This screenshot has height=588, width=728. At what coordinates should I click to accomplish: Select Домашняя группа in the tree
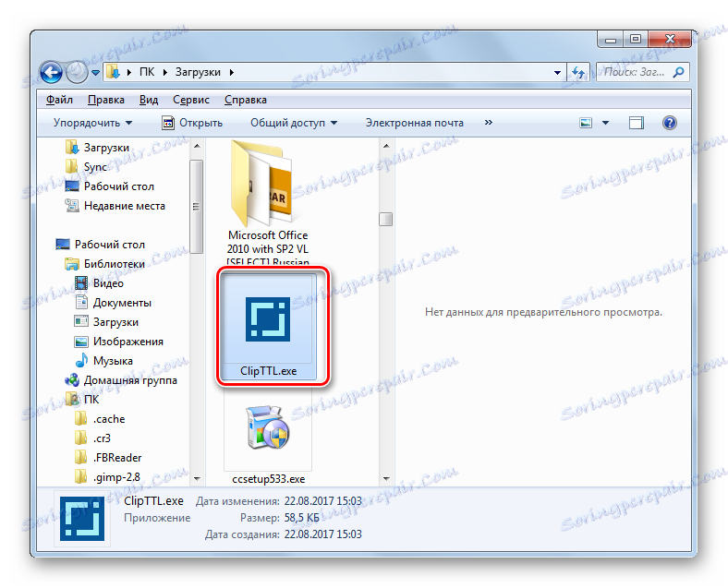130,380
